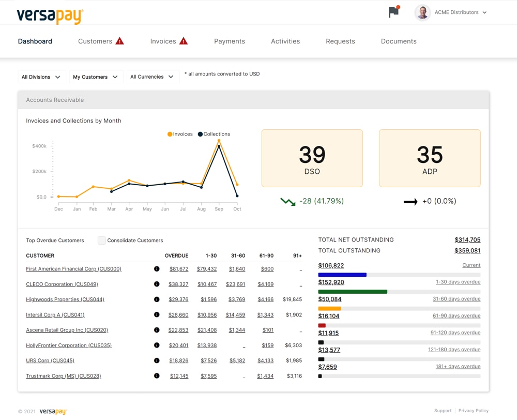Toggle Collections series in chart legend
Viewport: 517px width, 420px height.
click(214, 134)
